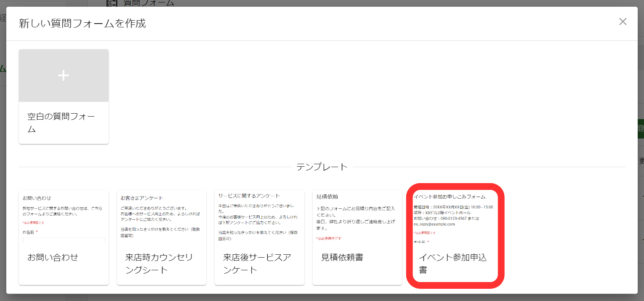Screen dimensions: 644x301
Task: Select the red-highlighted イベント参加申込書 template
Action: (455, 237)
